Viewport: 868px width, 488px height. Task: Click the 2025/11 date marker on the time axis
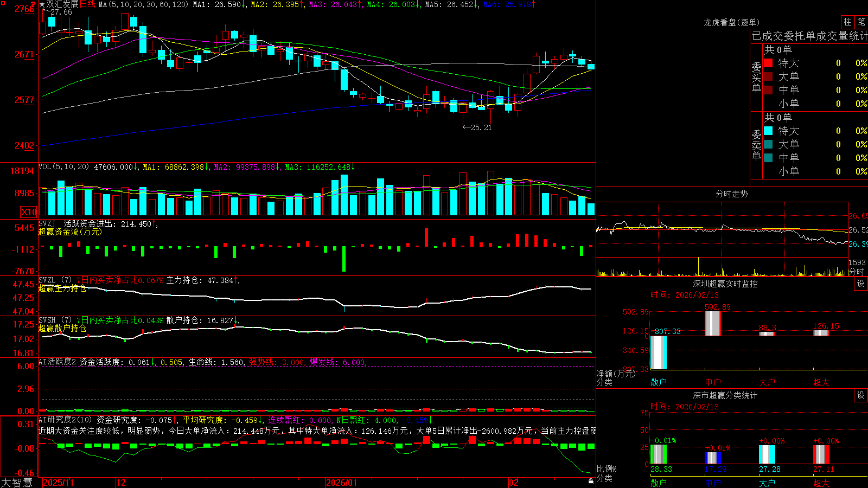(58, 483)
